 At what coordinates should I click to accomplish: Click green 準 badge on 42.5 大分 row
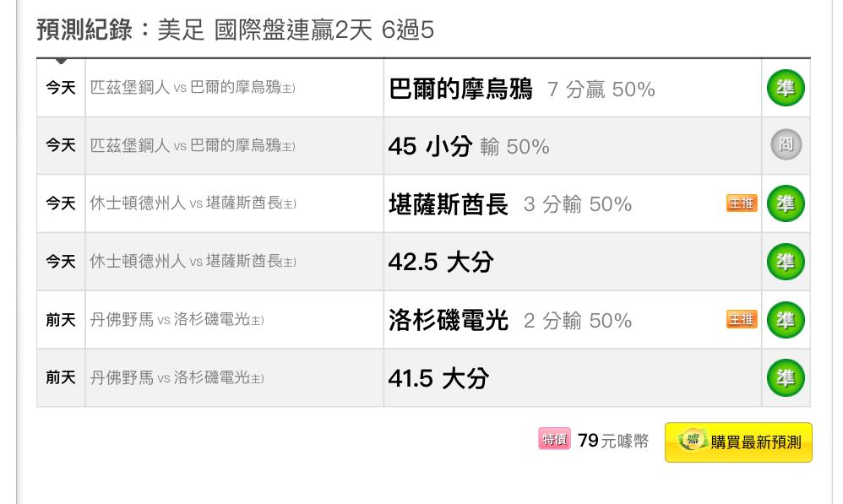(x=786, y=262)
